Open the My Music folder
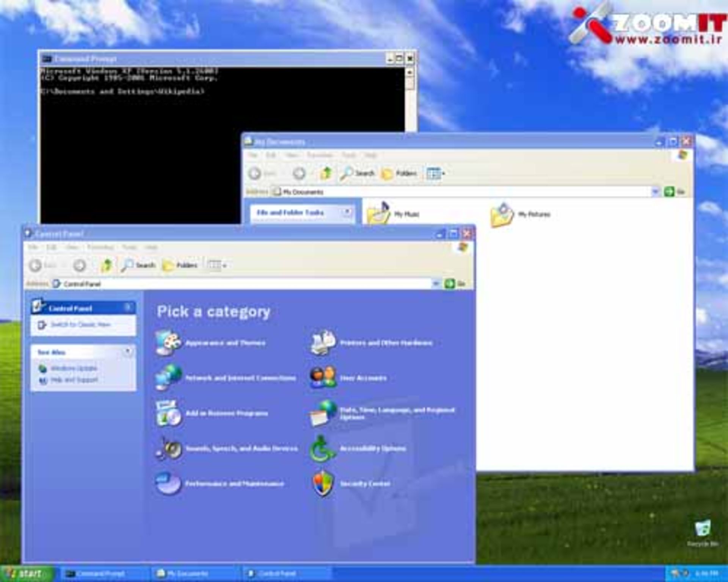This screenshot has width=728, height=582. click(393, 214)
